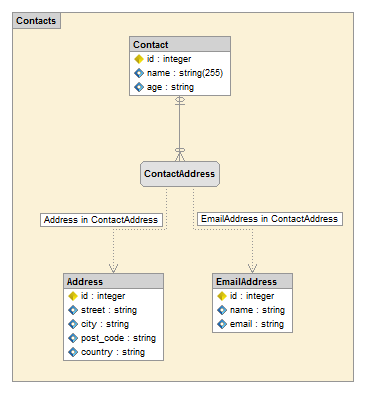
Task: Click the blue diamond icon next to post_code
Action: coord(73,338)
